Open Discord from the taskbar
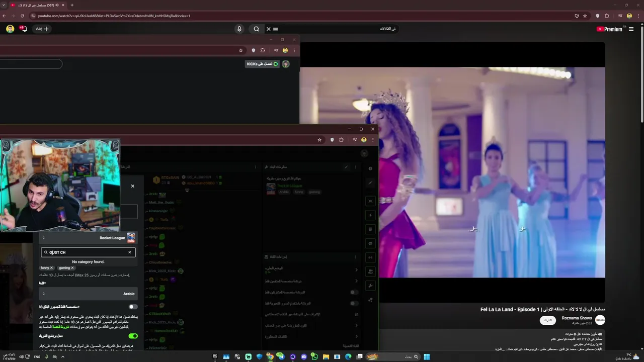 click(304, 357)
